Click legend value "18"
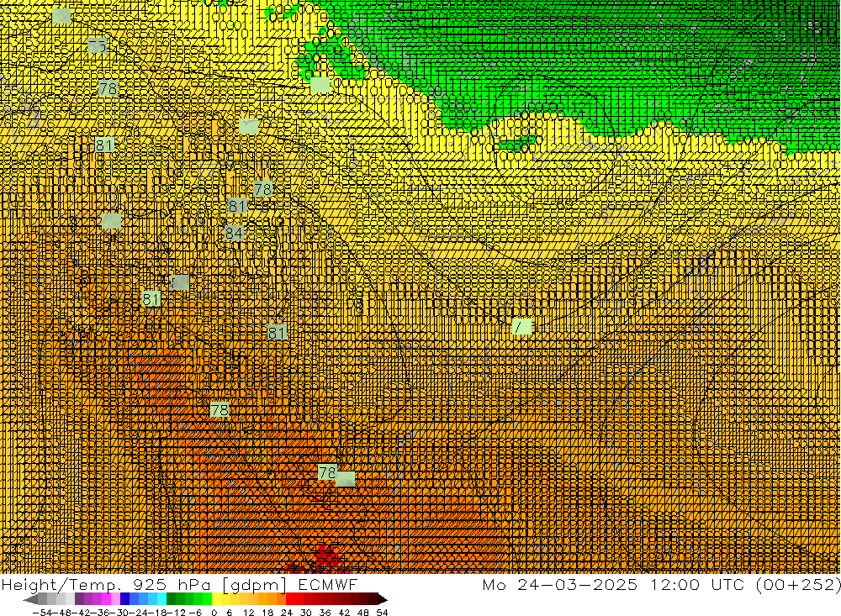This screenshot has height=616, width=841. (x=267, y=613)
